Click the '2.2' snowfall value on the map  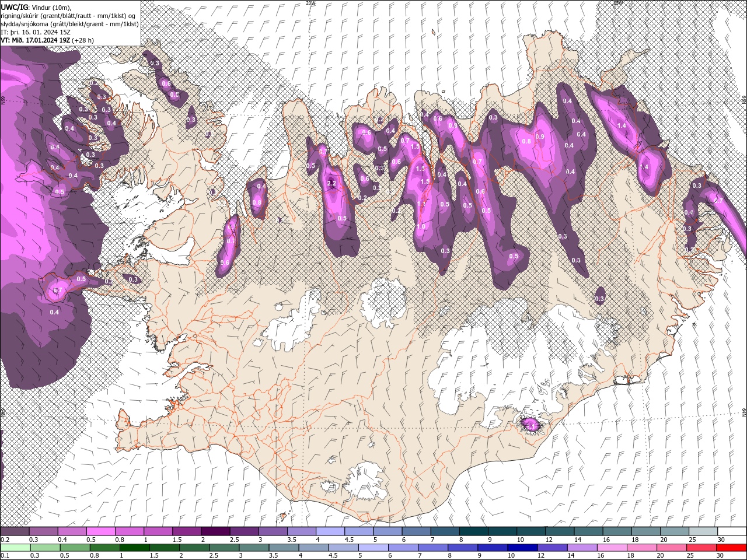tap(332, 184)
